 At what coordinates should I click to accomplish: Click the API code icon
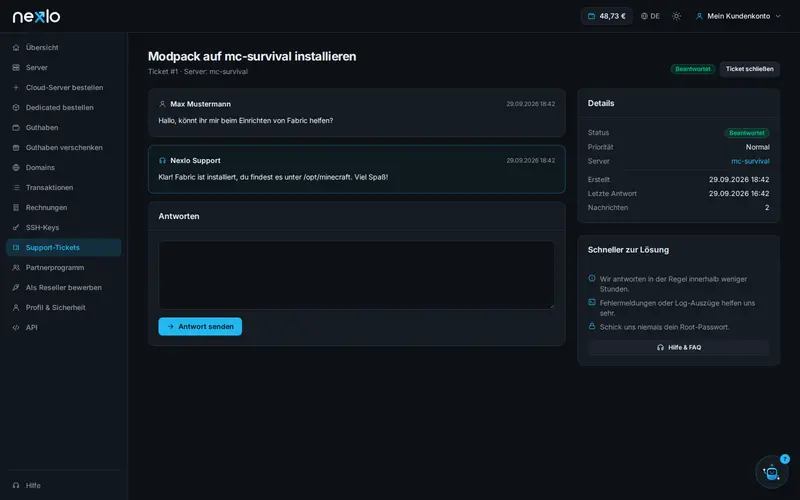click(x=16, y=328)
